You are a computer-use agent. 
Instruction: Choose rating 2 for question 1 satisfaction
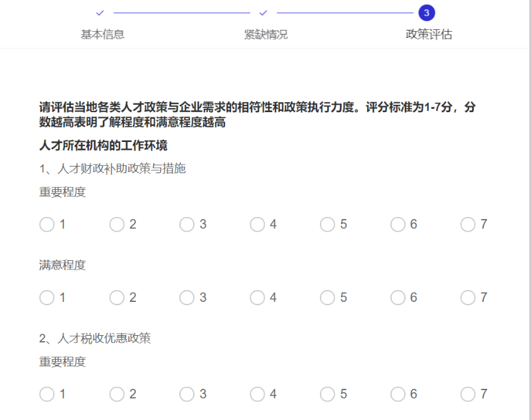pyautogui.click(x=117, y=297)
